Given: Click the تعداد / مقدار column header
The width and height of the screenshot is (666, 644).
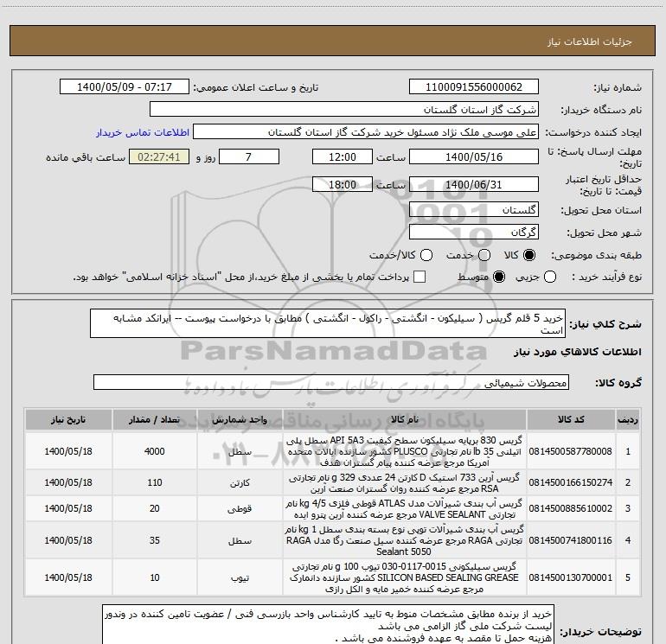Looking at the screenshot, I should (155, 419).
